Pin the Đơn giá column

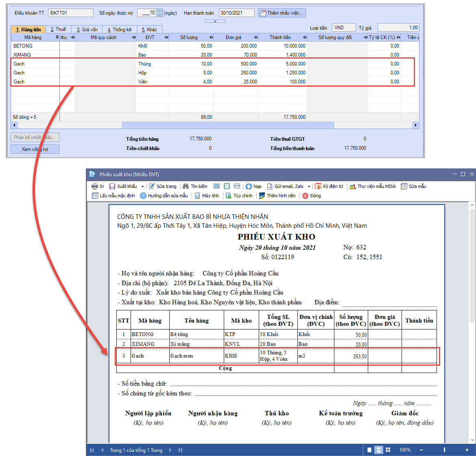point(256,37)
